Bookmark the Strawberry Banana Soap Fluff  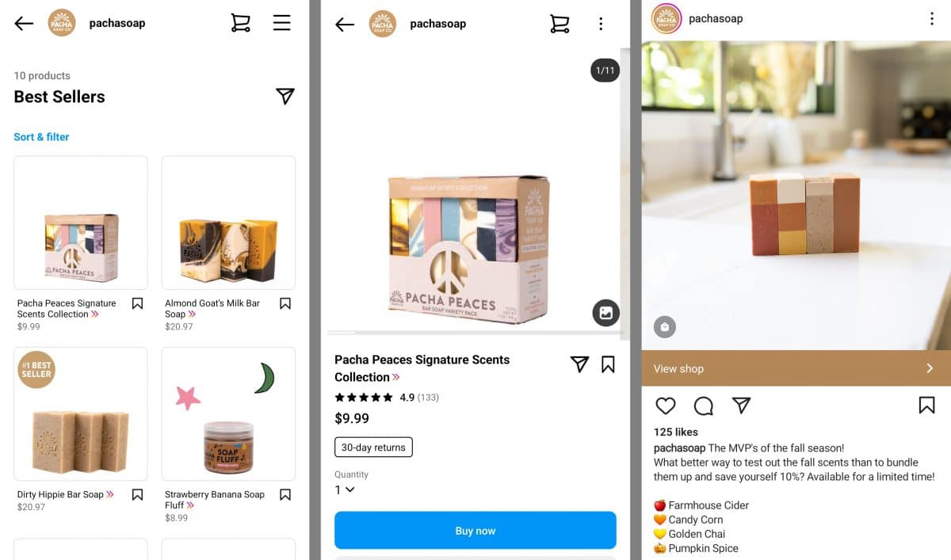(285, 494)
